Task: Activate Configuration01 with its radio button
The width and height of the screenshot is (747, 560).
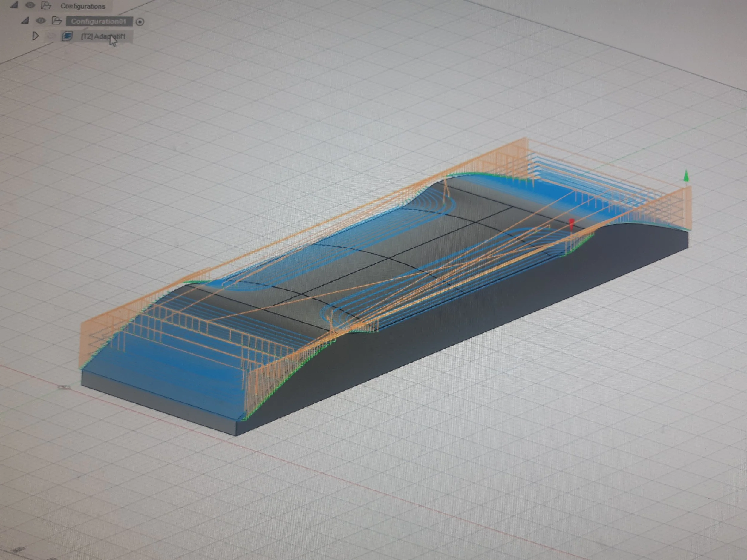Action: (x=140, y=22)
